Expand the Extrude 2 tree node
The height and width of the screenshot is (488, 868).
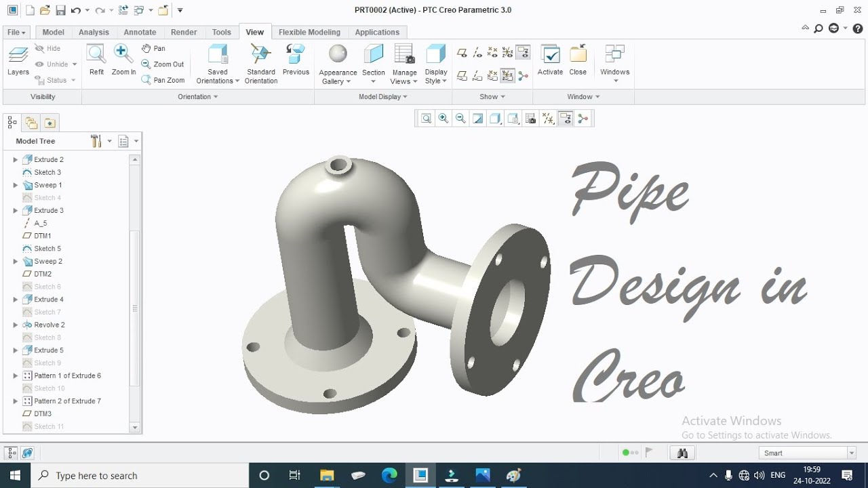tap(16, 160)
